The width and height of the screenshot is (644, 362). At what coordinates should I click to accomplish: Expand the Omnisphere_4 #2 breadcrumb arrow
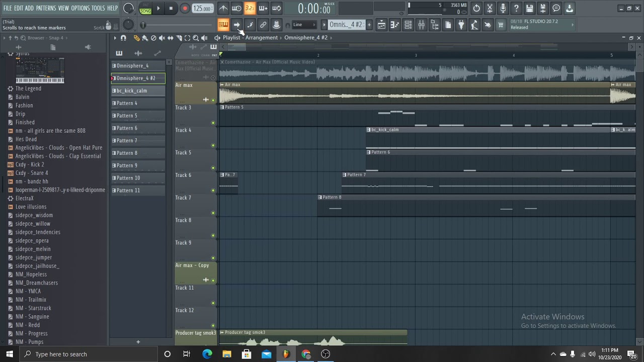[330, 38]
